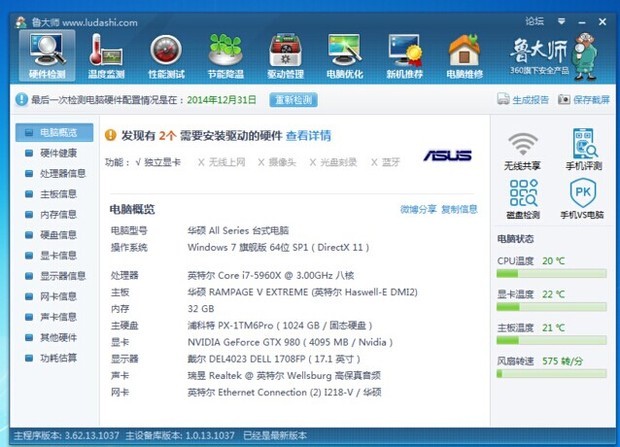Click the 显卡温度 temperature bar
Image resolution: width=620 pixels, height=447 pixels.
point(551,307)
